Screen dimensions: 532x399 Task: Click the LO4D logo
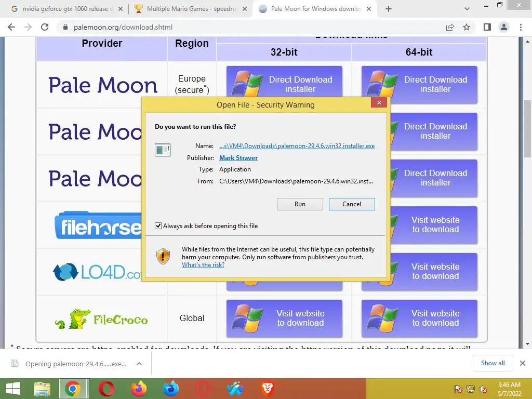[97, 272]
